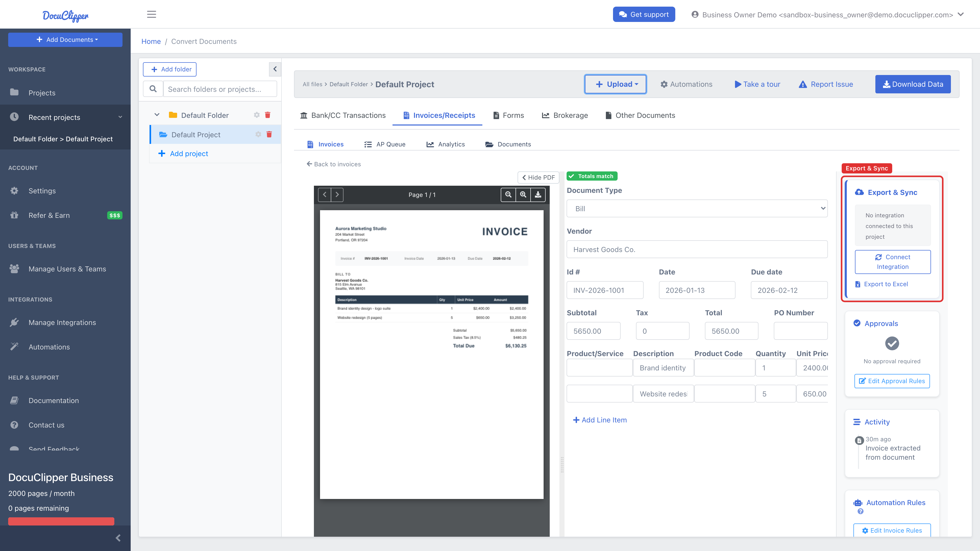980x551 pixels.
Task: Switch to the Brokerage tab
Action: pos(565,115)
